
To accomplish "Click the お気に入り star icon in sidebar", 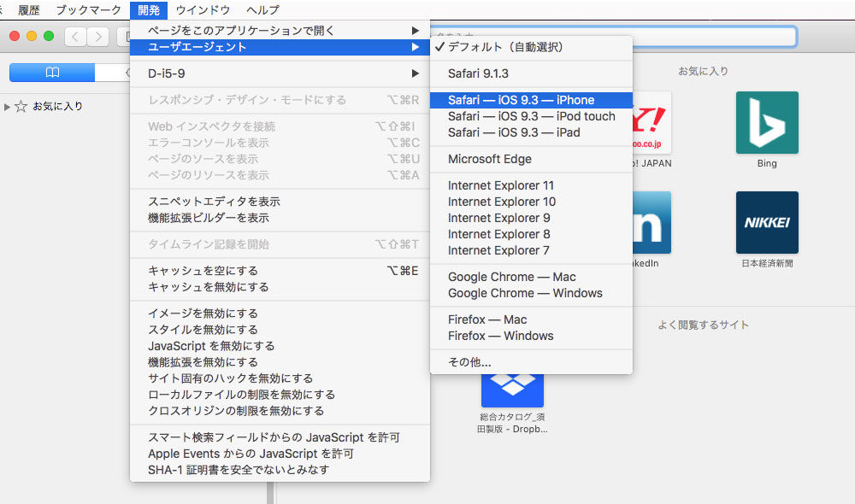I will pyautogui.click(x=21, y=106).
